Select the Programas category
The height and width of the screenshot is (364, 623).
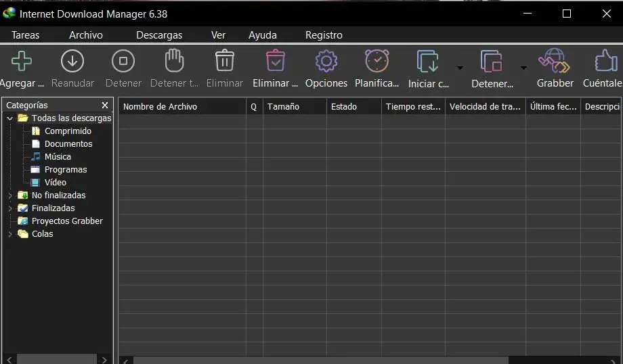66,170
